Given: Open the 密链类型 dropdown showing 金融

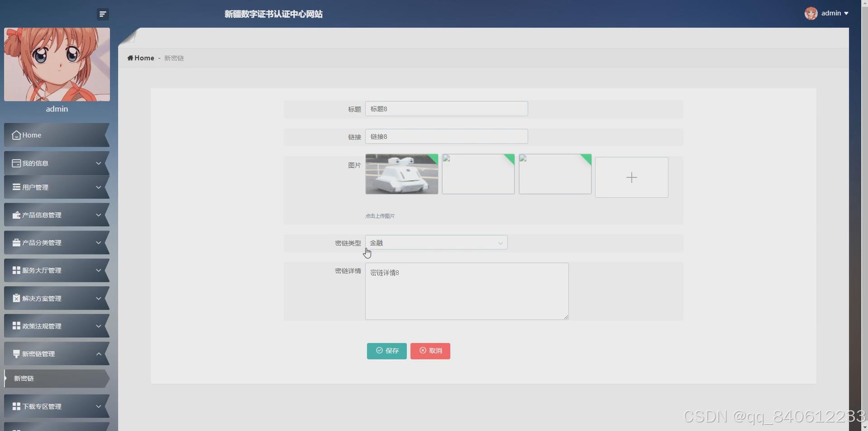Looking at the screenshot, I should click(x=436, y=243).
